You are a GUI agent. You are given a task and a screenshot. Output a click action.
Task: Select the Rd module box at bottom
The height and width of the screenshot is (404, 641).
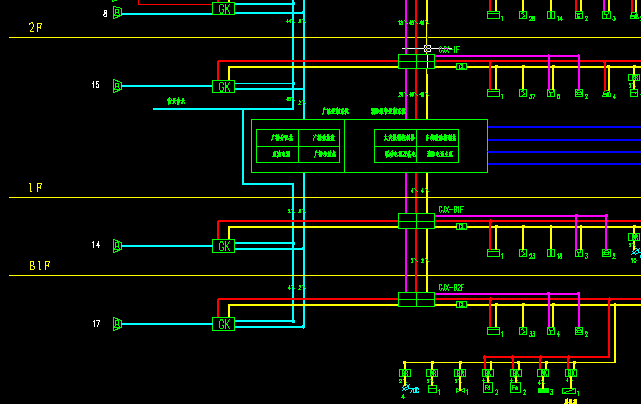tap(488, 388)
